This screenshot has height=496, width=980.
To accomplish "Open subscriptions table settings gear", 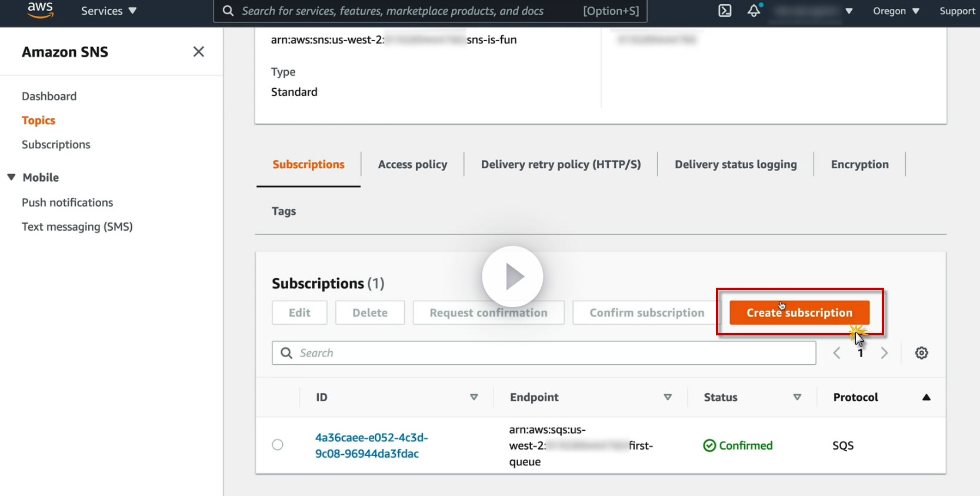I will click(921, 353).
